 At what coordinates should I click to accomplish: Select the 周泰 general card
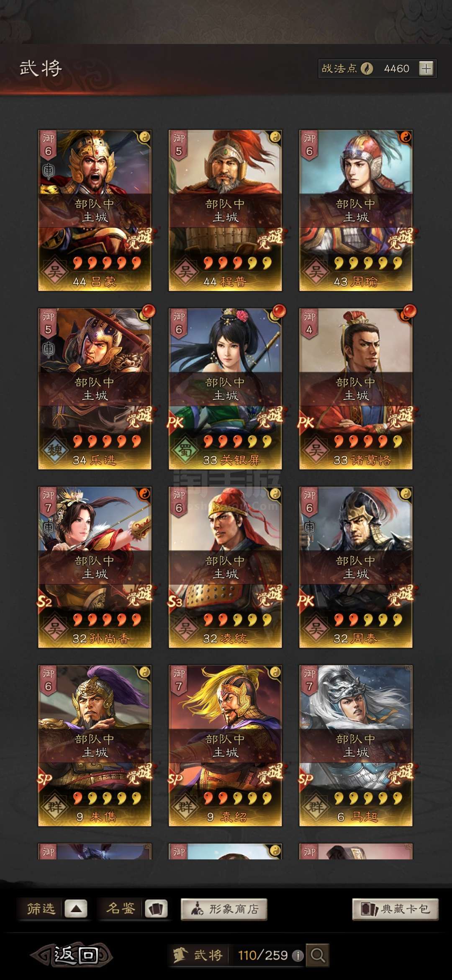tap(356, 567)
